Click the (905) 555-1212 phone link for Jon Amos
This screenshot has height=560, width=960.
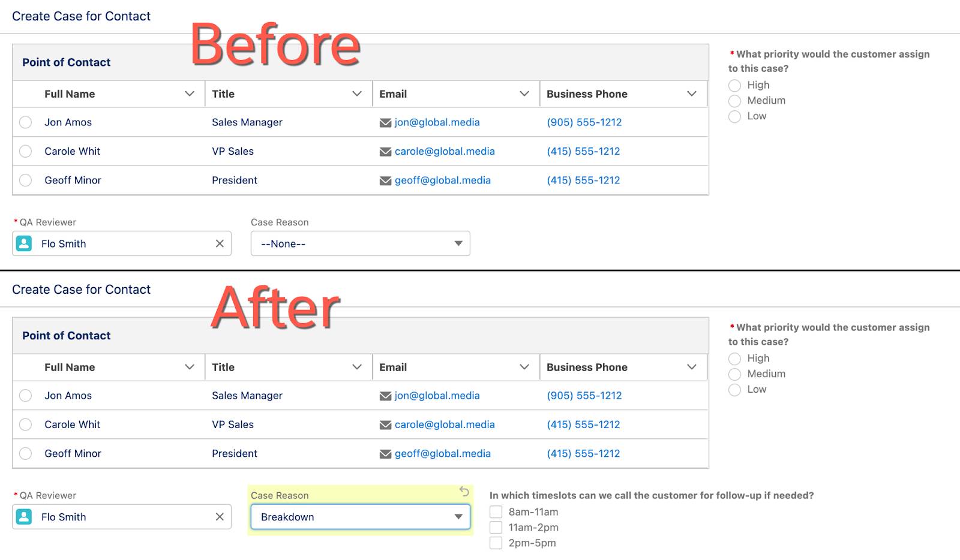[583, 122]
